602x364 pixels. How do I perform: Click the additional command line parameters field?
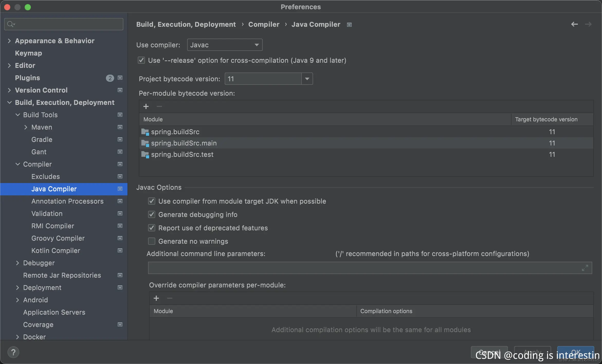pos(360,268)
